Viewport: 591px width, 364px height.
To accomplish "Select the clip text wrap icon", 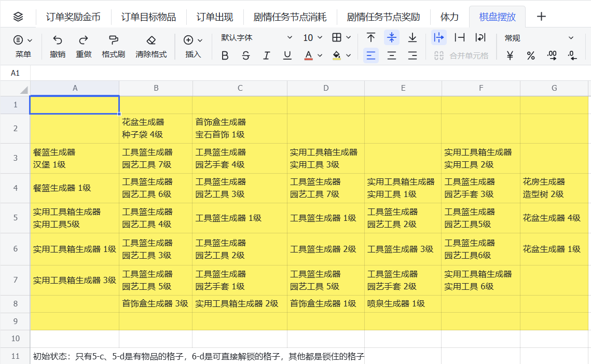I will [x=459, y=37].
